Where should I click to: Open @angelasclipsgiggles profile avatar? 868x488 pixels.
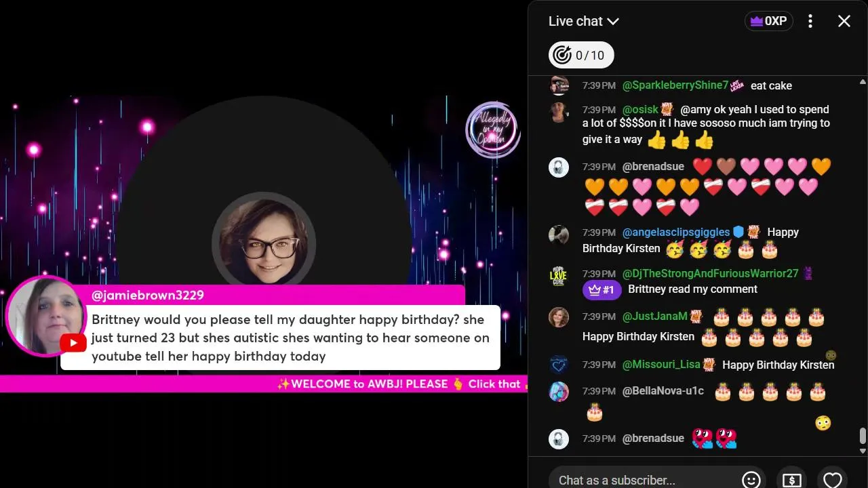(559, 235)
